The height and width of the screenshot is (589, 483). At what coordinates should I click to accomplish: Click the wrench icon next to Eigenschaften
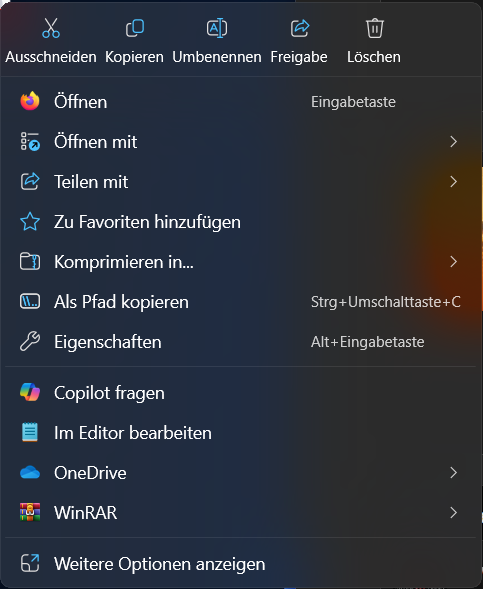pos(30,341)
